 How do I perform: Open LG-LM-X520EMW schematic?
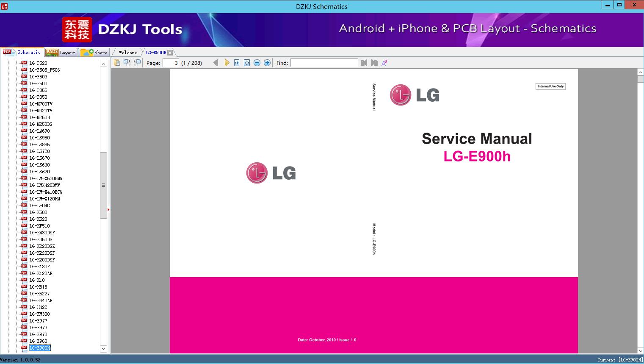[46, 178]
